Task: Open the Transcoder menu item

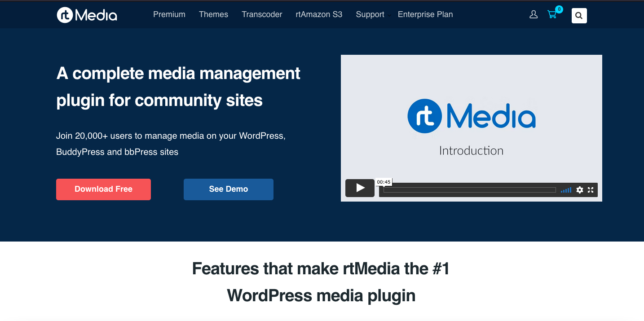Action: click(x=262, y=14)
